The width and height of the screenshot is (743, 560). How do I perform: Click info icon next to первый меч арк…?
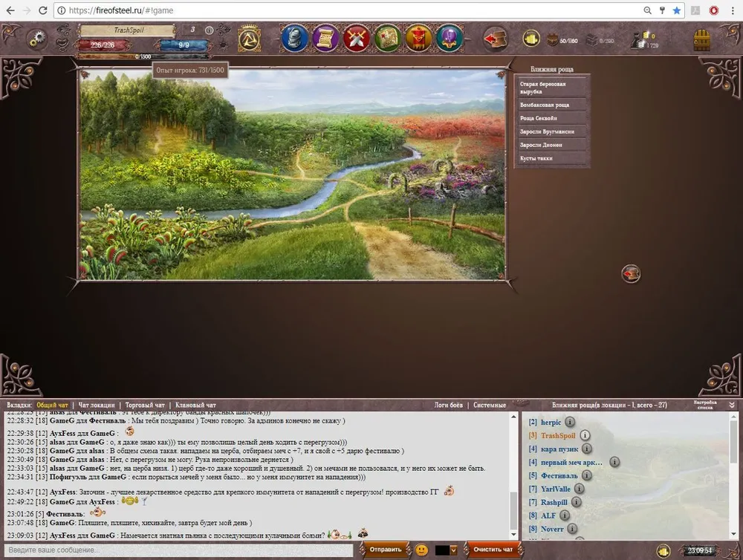pos(614,461)
